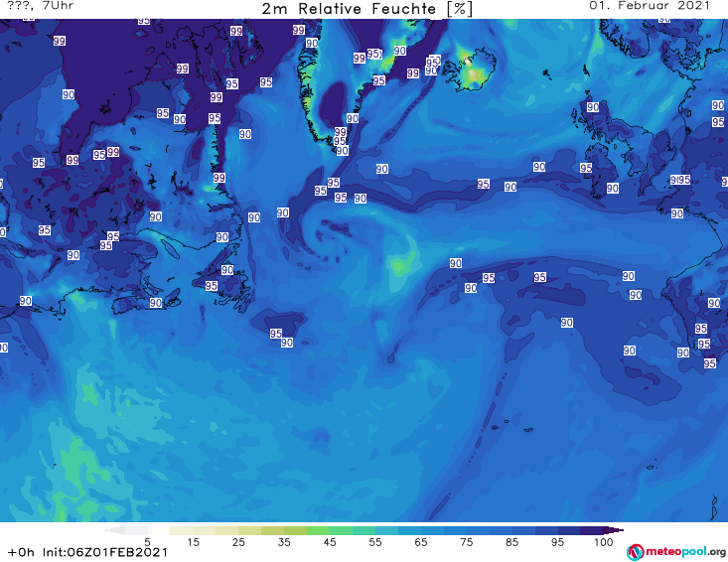
Task: Click the '55' label on color scale
Action: point(375,542)
